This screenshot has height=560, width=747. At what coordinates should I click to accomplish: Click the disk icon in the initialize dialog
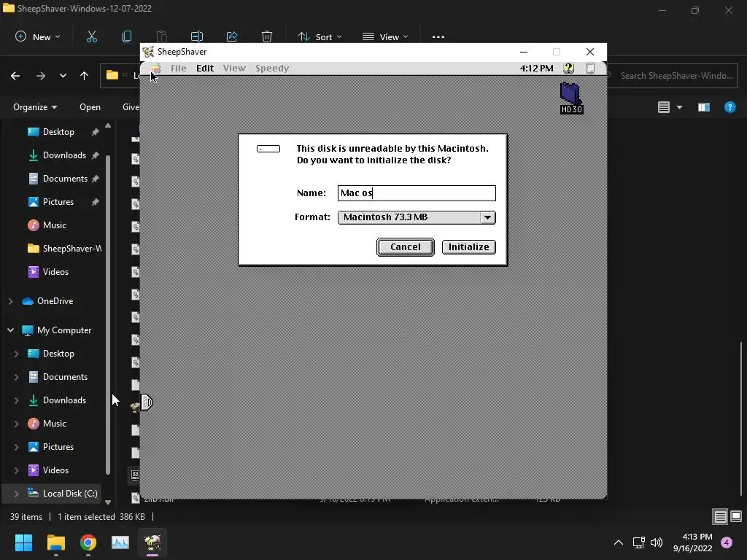coord(268,149)
